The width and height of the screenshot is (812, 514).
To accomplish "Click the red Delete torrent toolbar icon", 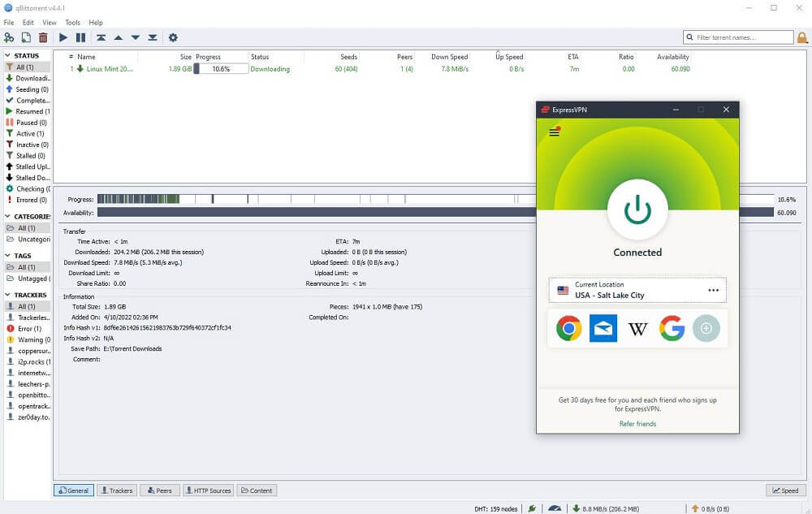I will pyautogui.click(x=43, y=37).
